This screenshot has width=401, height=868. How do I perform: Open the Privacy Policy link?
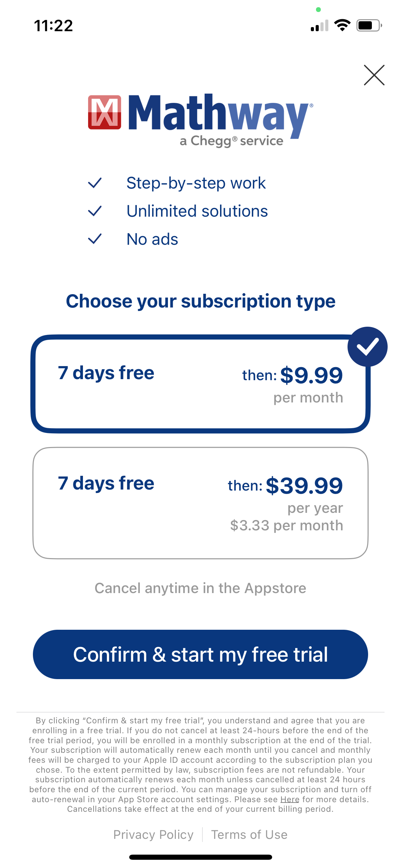pos(153,835)
